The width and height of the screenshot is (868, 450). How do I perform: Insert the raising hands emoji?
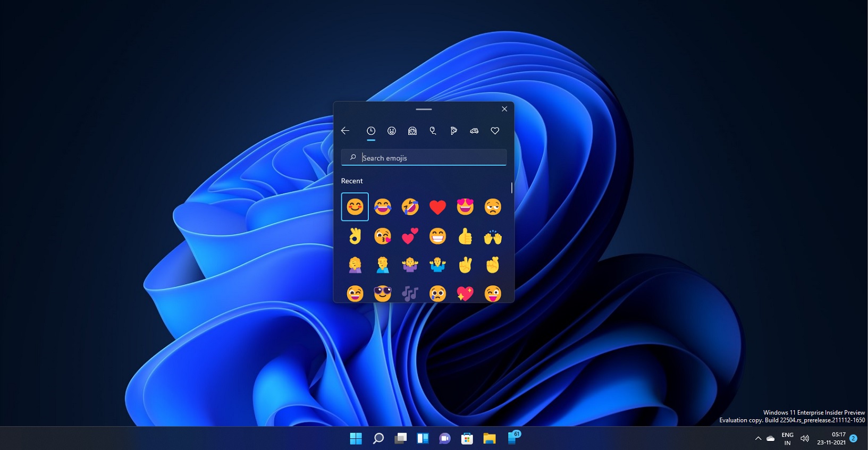coord(493,236)
